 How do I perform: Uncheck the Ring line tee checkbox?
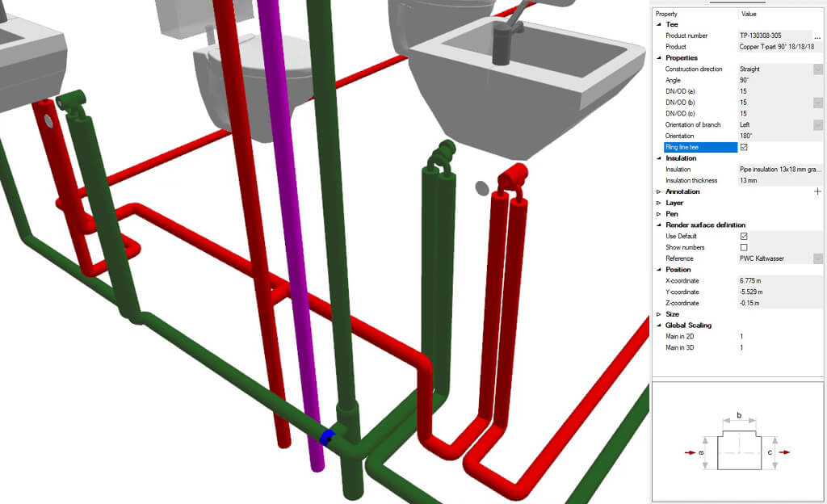744,148
